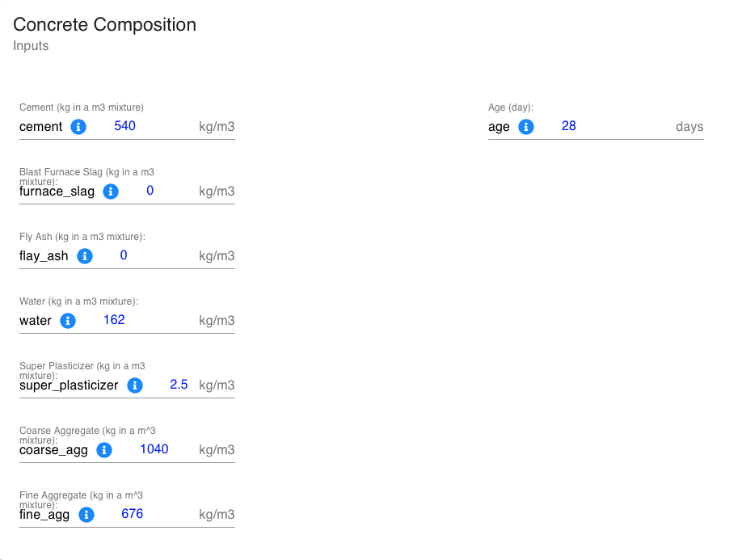Click the cement variable name label
Viewport: 746px width, 560px height.
[x=41, y=127]
